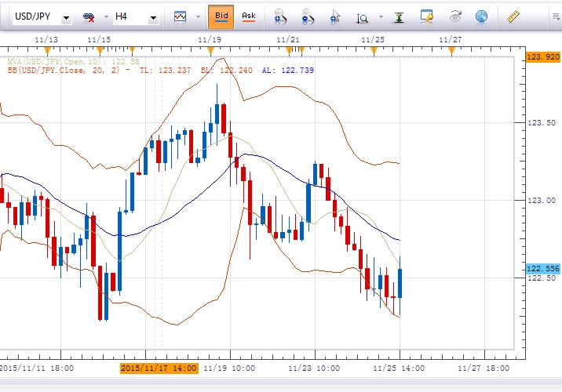Click the zoom out magnifier icon
562x392 pixels.
[x=308, y=16]
